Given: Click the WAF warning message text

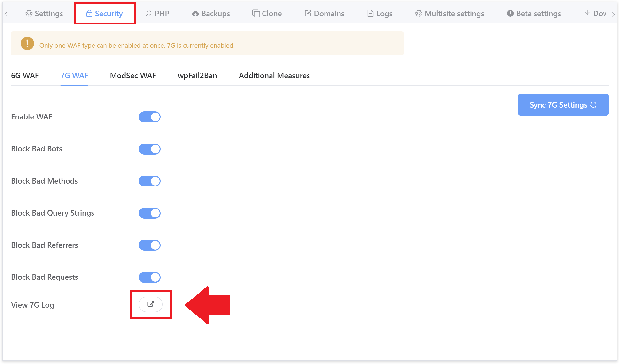Looking at the screenshot, I should [137, 46].
